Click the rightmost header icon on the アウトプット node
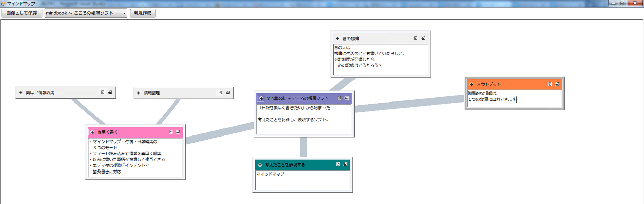 [557, 84]
